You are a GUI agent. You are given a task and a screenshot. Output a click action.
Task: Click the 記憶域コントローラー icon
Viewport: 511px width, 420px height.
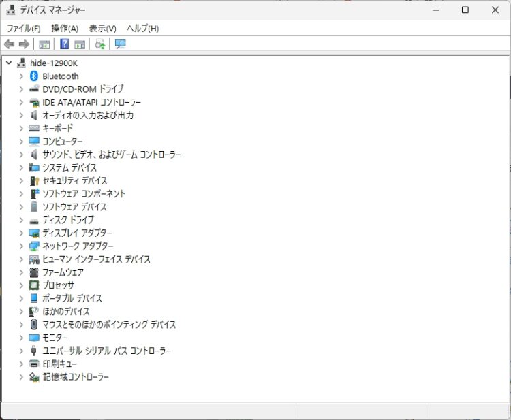coord(34,377)
